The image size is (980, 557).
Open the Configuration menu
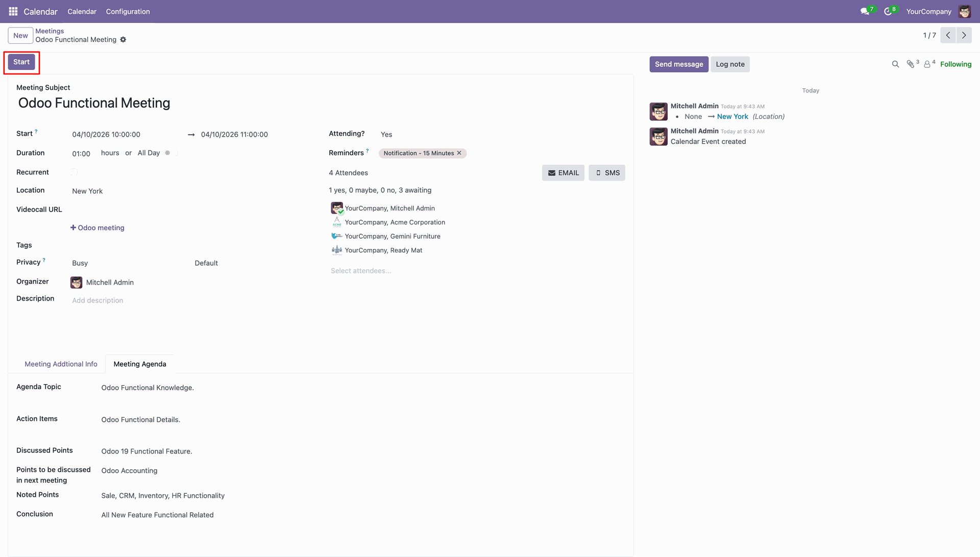[x=128, y=11]
